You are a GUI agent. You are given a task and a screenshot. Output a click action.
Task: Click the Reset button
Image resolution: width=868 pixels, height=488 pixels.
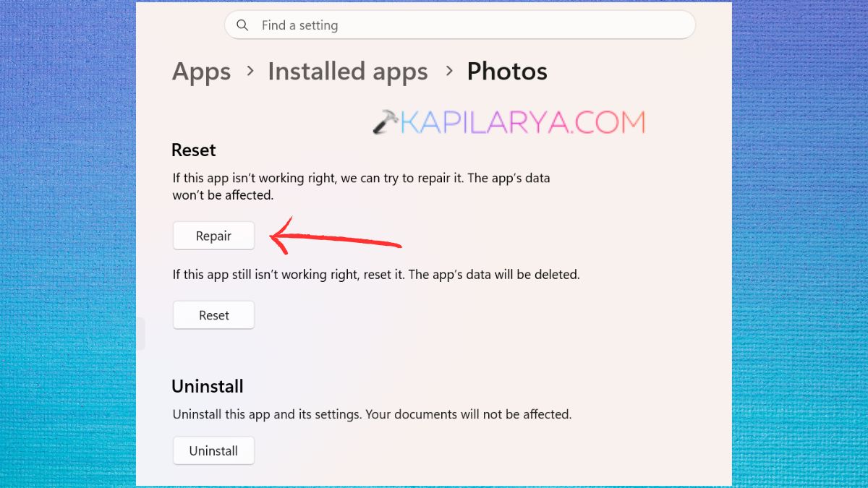(213, 315)
